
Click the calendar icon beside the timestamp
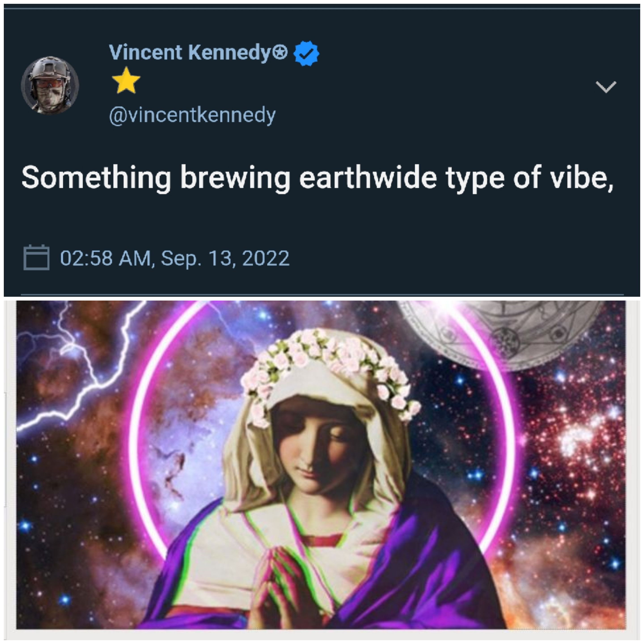point(36,258)
